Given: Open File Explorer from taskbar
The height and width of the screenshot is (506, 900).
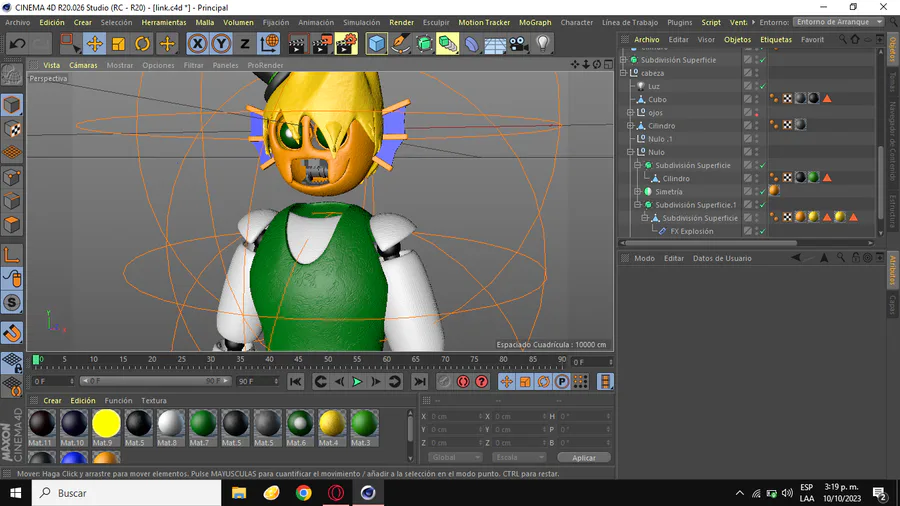Looking at the screenshot, I should click(239, 493).
